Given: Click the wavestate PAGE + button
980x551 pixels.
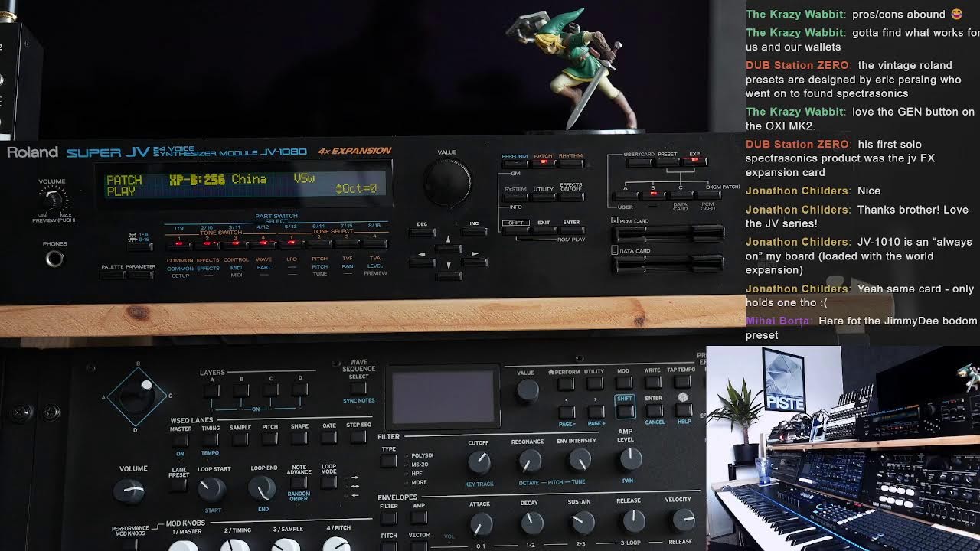Looking at the screenshot, I should 596,412.
